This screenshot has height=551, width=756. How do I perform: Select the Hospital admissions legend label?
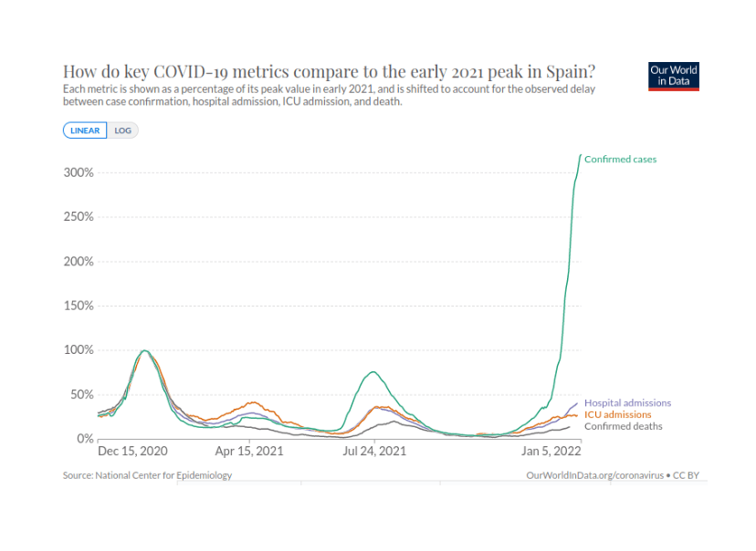coord(627,403)
